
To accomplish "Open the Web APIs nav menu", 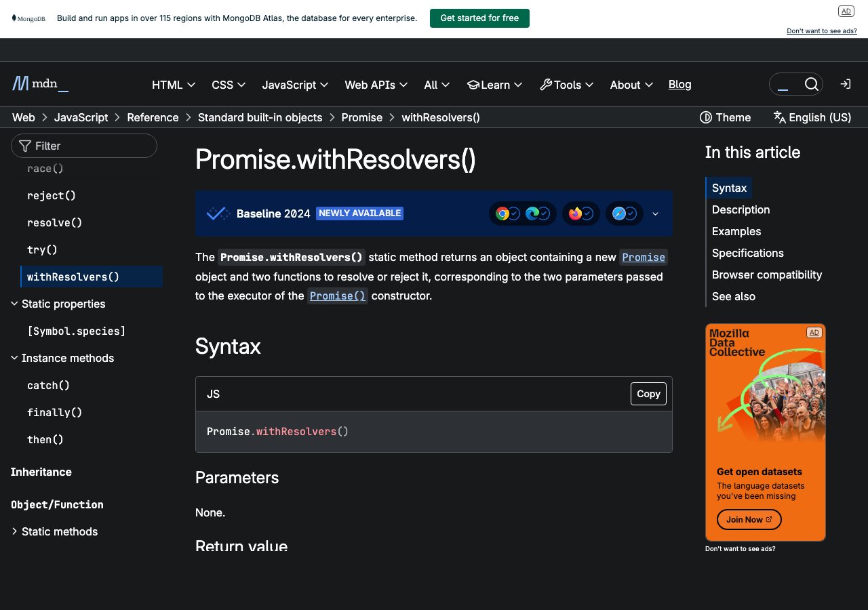I will tap(376, 85).
